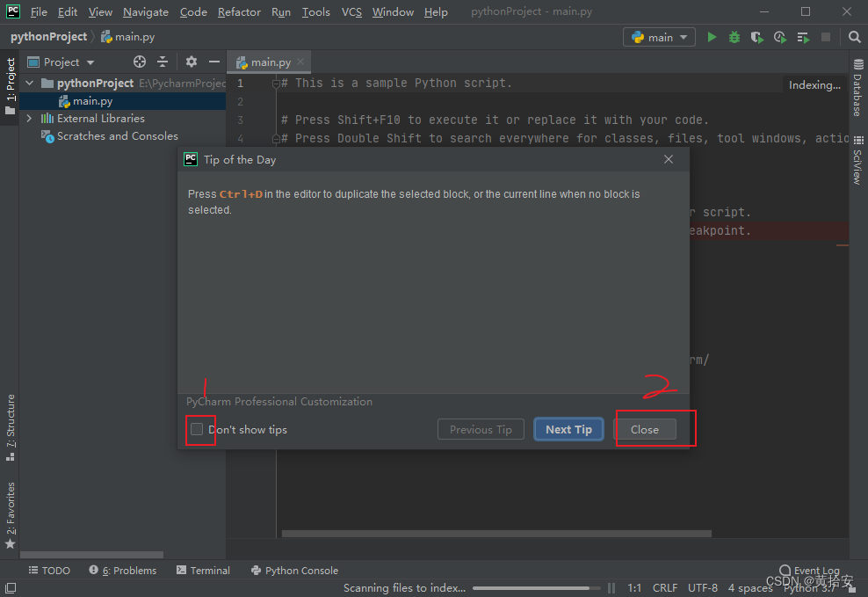This screenshot has height=597, width=868.
Task: Click the main.py breadcrumb
Action: click(128, 37)
